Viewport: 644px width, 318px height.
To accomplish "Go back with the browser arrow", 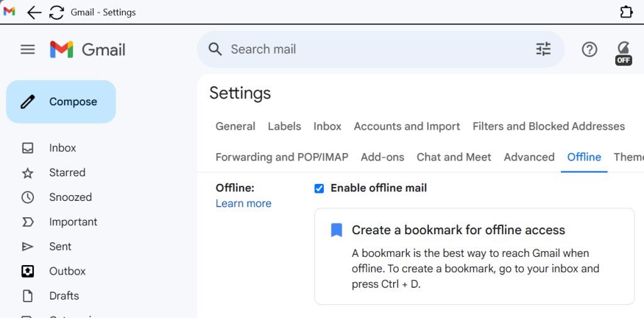I will pos(34,13).
